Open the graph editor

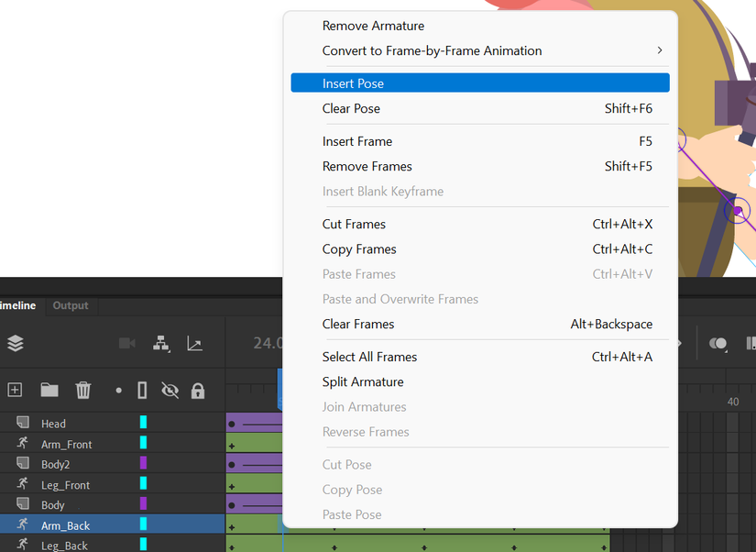click(x=193, y=342)
